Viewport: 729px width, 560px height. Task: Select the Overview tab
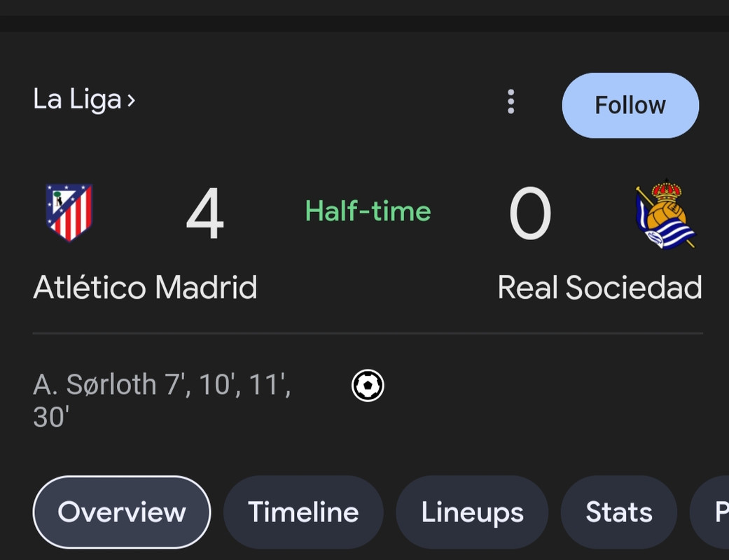pos(122,512)
